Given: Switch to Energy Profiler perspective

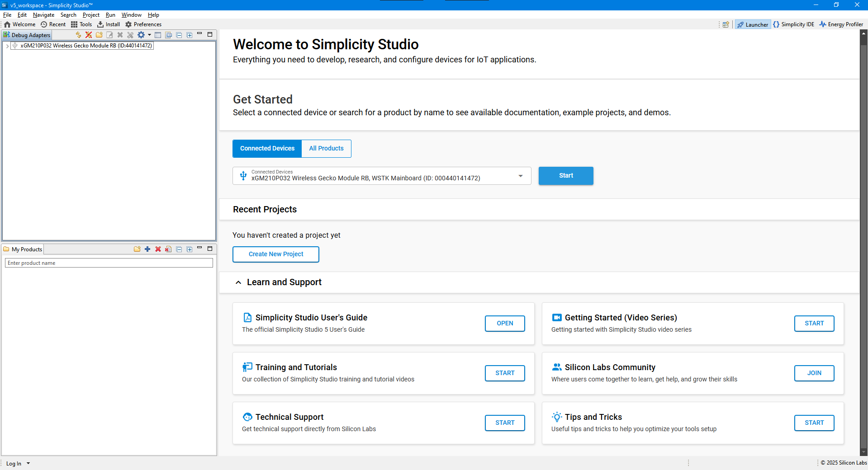Looking at the screenshot, I should [x=841, y=24].
